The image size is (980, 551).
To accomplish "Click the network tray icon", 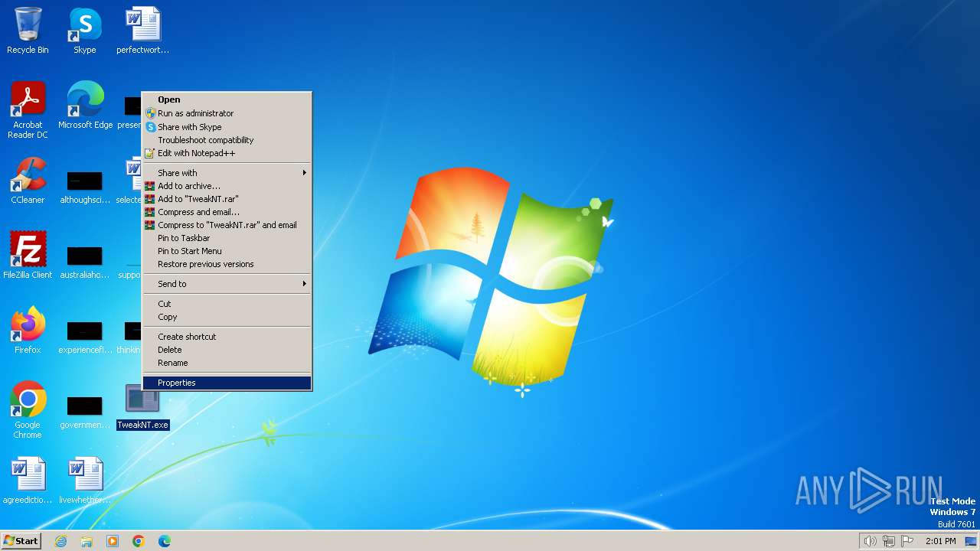I will coord(889,541).
